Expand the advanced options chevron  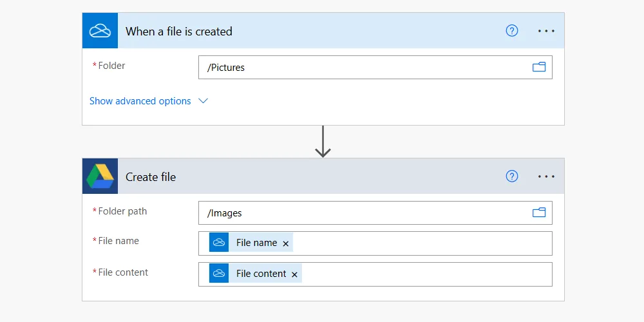(203, 101)
